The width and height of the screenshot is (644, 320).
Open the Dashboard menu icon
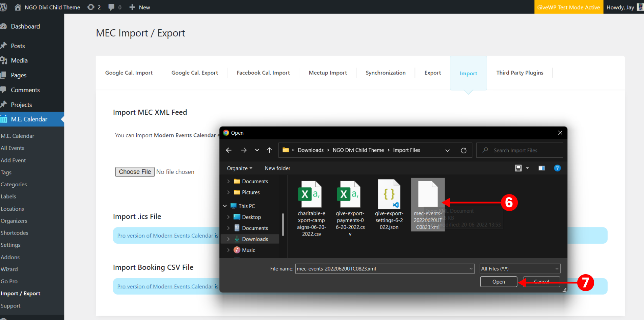pos(3,26)
